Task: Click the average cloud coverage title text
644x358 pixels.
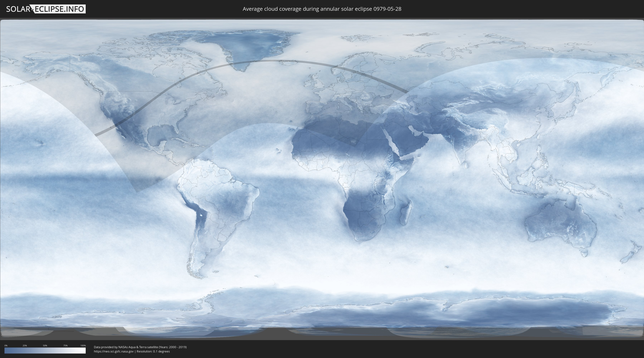Action: tap(322, 9)
